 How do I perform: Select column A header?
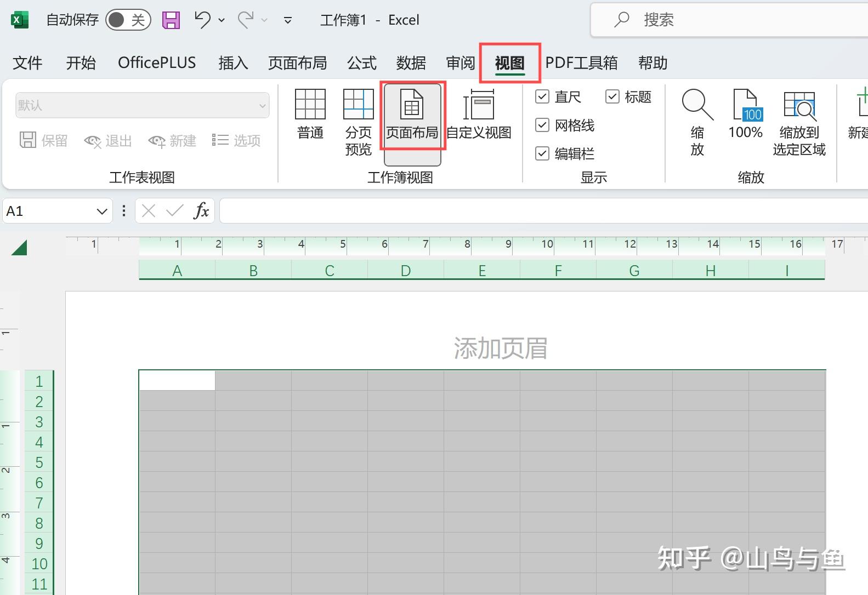177,270
